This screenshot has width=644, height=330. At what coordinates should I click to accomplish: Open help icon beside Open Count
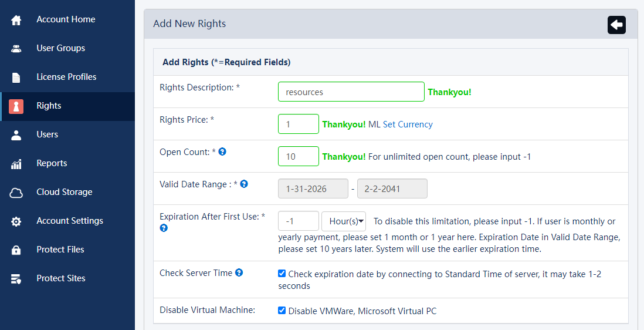coord(222,151)
